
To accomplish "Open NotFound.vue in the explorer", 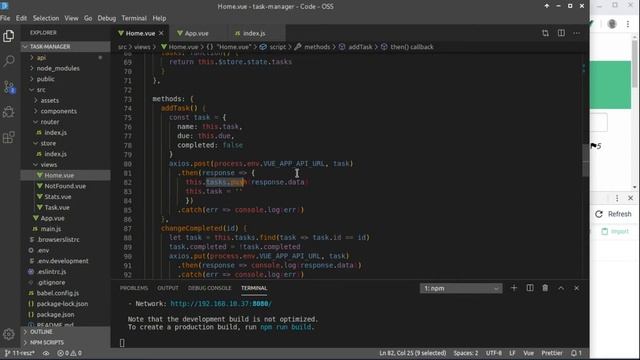I will click(x=65, y=186).
